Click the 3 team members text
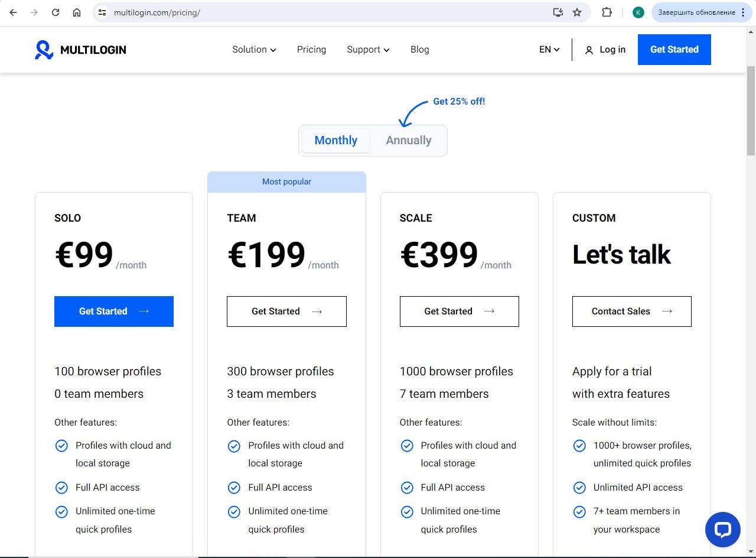The width and height of the screenshot is (756, 558). pyautogui.click(x=272, y=394)
